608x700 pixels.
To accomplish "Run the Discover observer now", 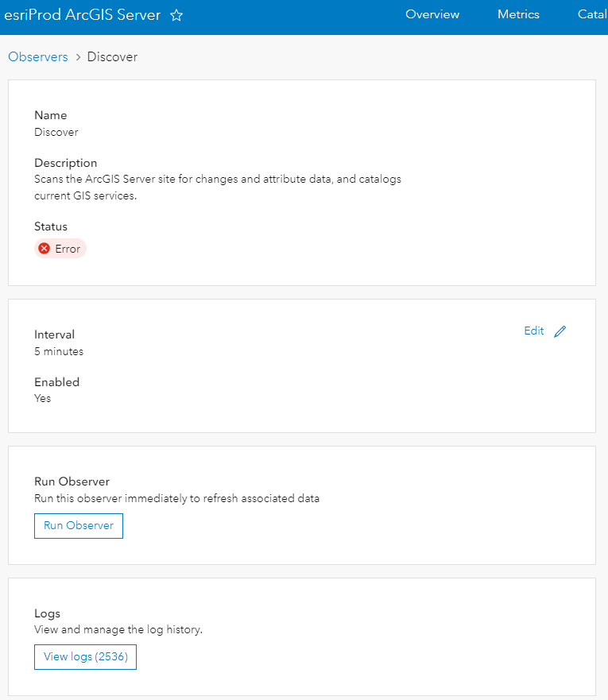I will coord(78,526).
